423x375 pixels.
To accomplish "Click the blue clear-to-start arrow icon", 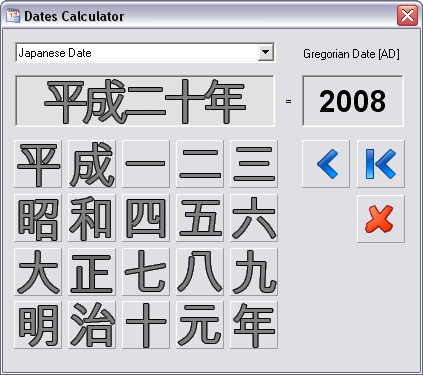I will [x=381, y=164].
